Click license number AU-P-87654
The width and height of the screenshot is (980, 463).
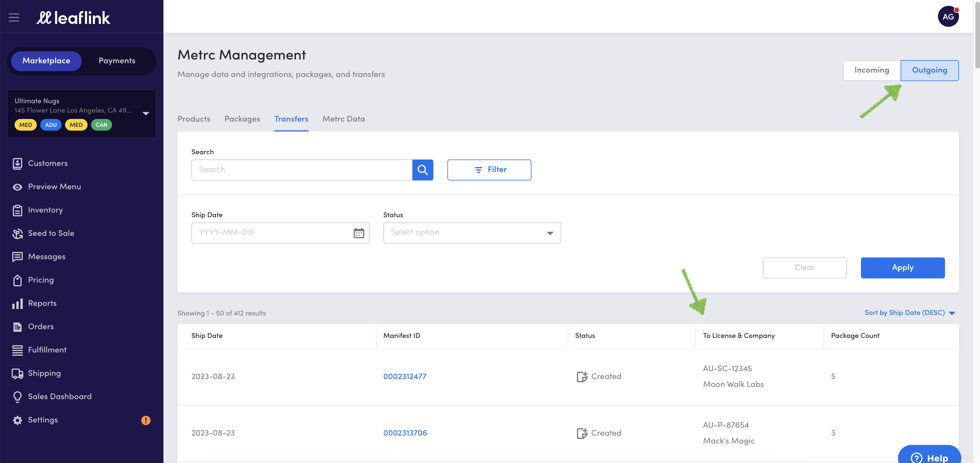point(726,425)
